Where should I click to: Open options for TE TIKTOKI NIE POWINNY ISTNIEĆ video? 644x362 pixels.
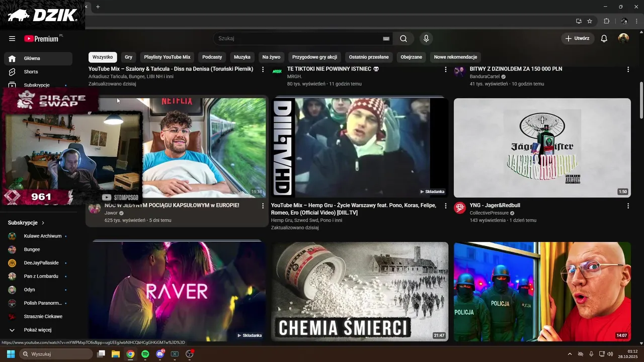pyautogui.click(x=445, y=69)
